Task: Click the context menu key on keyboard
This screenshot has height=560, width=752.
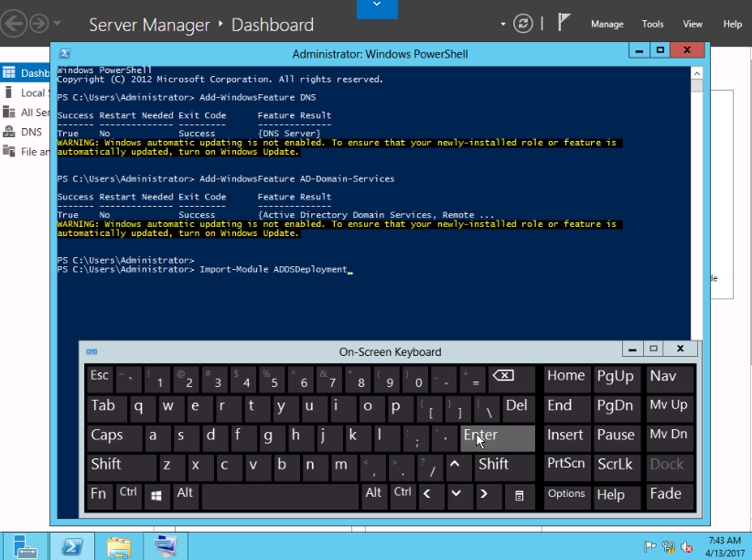Action: coord(519,496)
